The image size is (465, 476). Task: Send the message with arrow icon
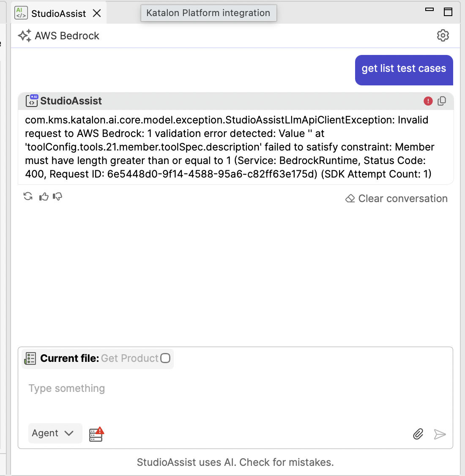coord(440,435)
